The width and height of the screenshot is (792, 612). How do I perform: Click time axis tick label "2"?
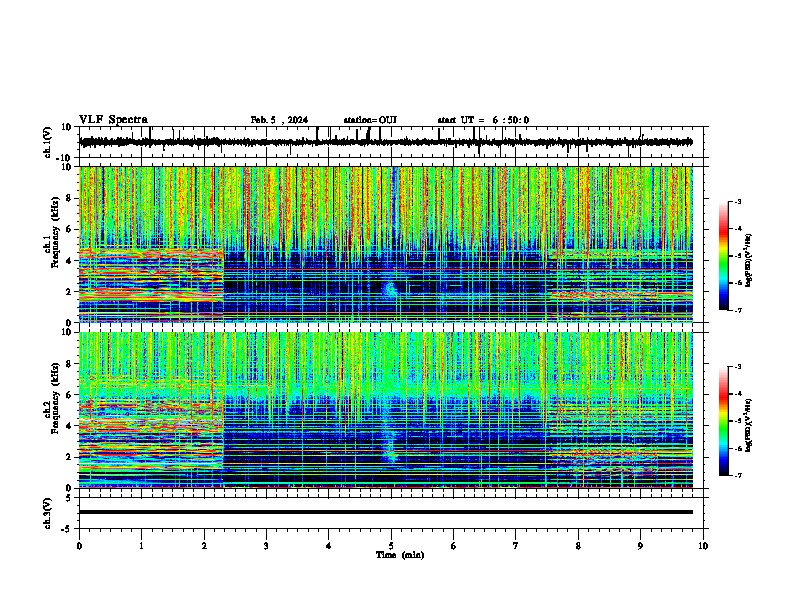point(204,546)
